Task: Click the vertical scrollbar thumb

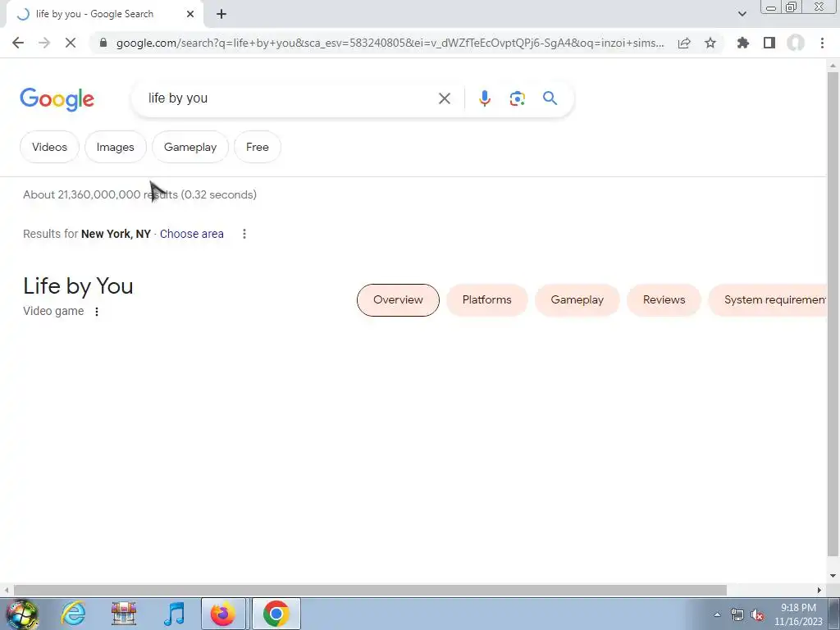Action: pos(833,313)
